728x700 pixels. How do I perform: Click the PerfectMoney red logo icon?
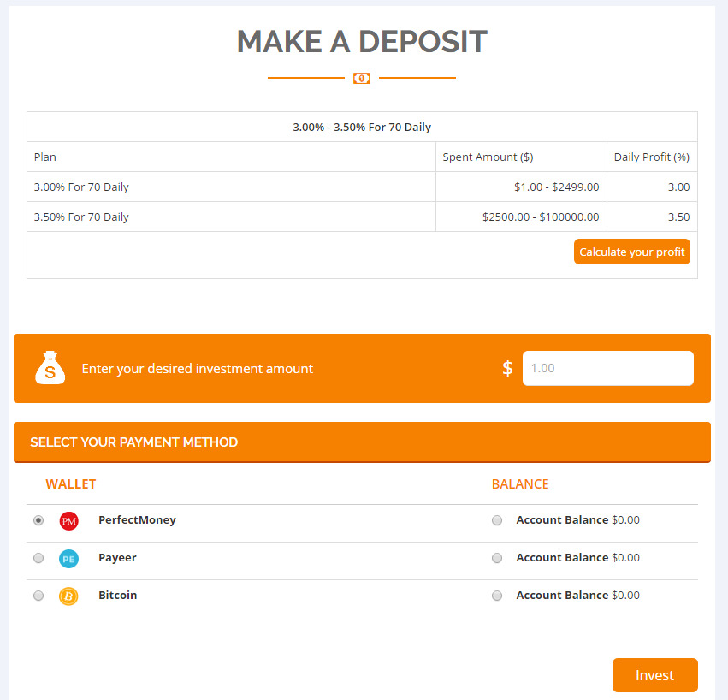coord(68,520)
